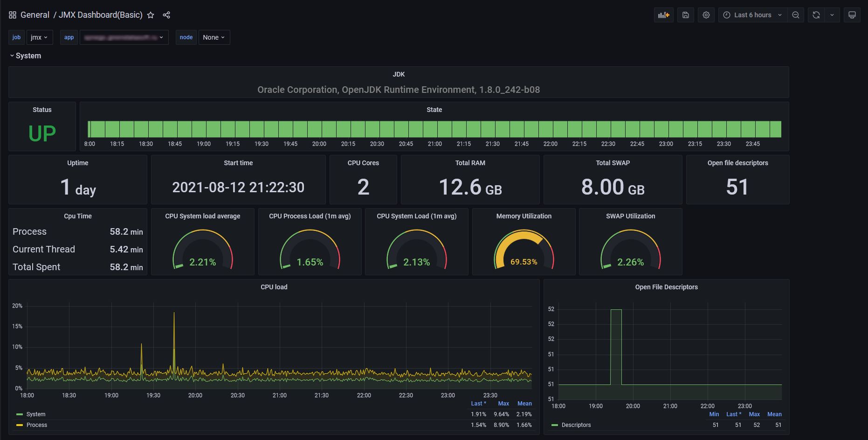Refresh the dashboard using the refresh icon

point(816,15)
